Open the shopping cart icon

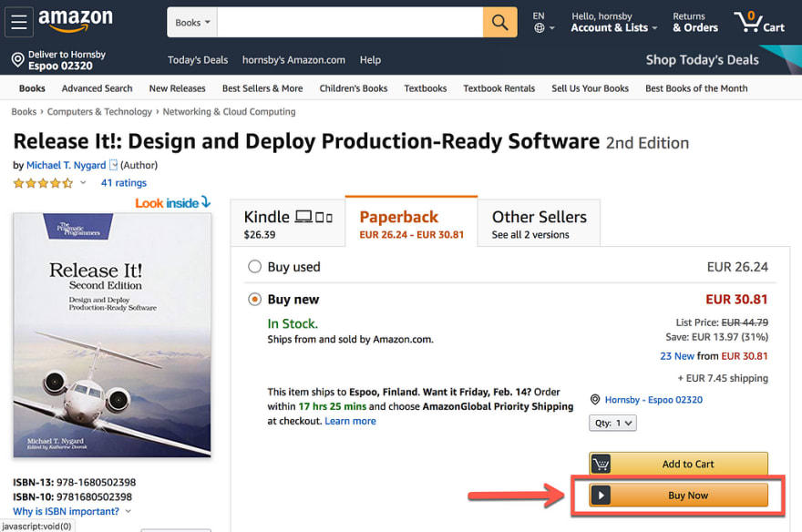point(759,22)
